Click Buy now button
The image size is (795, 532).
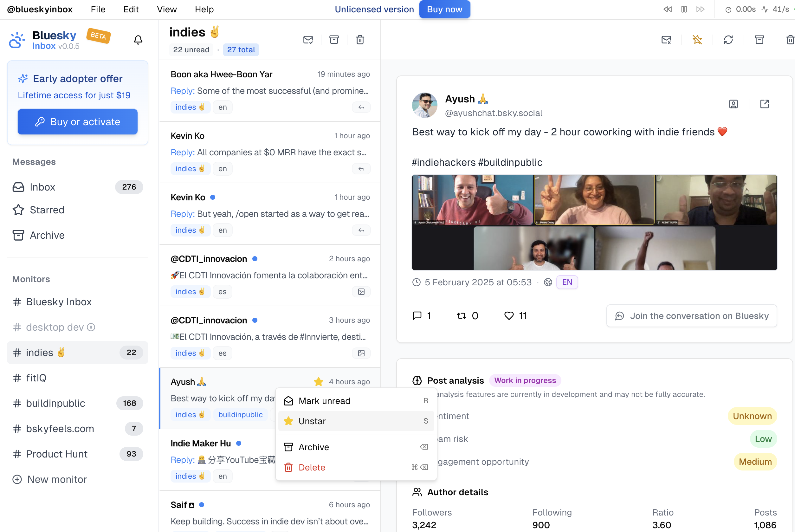pyautogui.click(x=444, y=9)
